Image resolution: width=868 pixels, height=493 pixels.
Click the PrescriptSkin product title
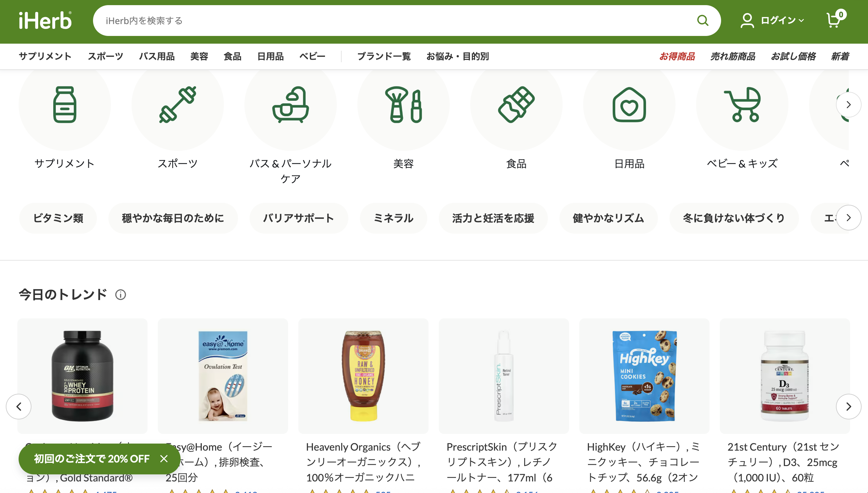coord(502,462)
